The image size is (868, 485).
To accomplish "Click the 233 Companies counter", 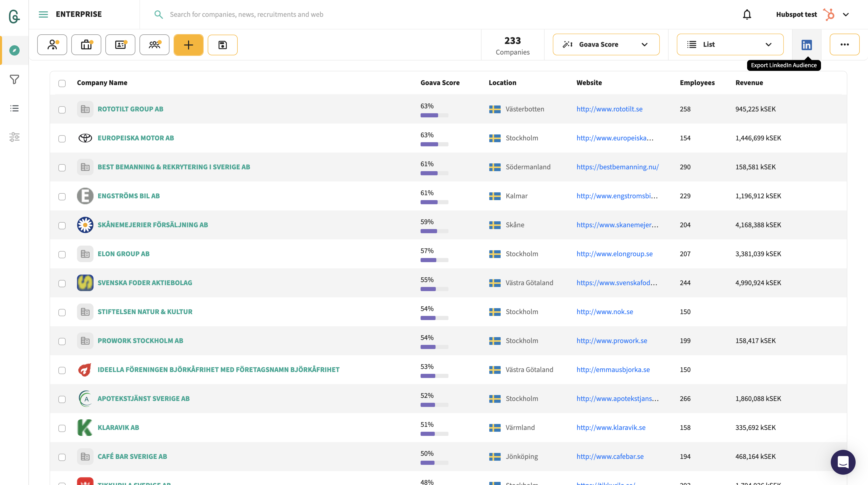I will pyautogui.click(x=513, y=45).
